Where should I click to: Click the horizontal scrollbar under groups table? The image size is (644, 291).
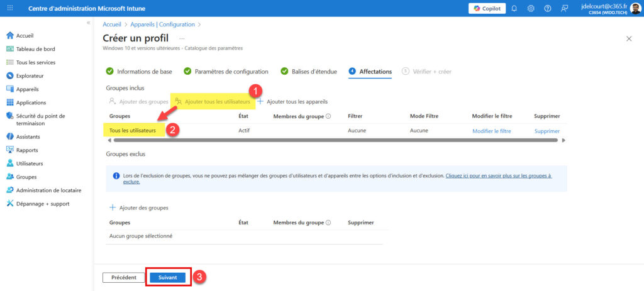333,140
